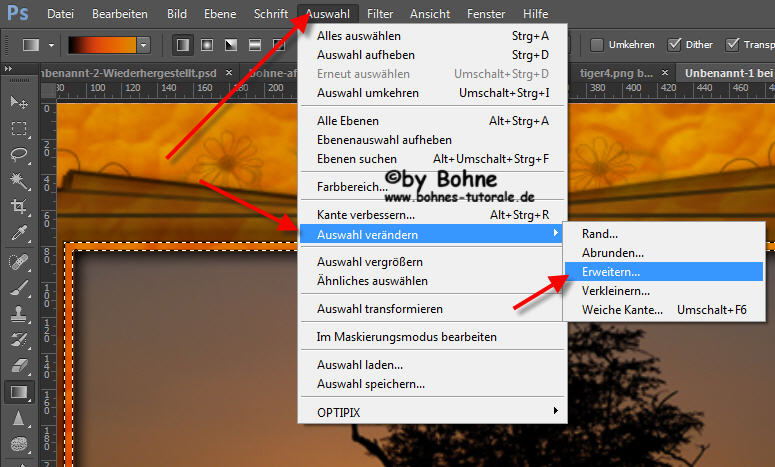
Task: Click Erweitern... in the submenu
Action: tap(611, 271)
